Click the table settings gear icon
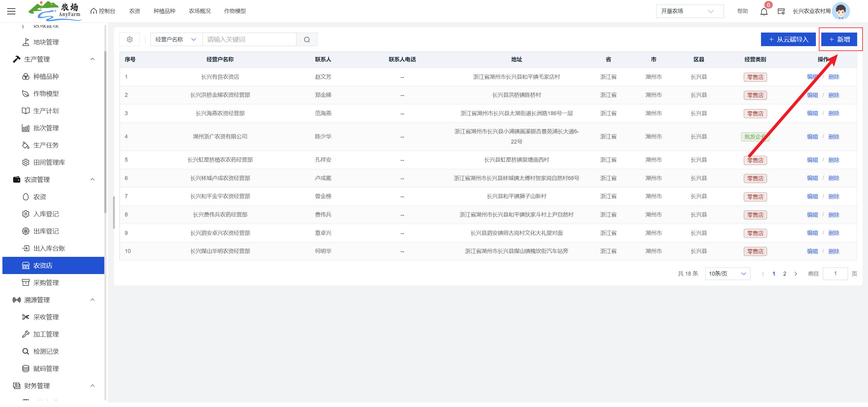This screenshot has height=407, width=868. point(130,39)
